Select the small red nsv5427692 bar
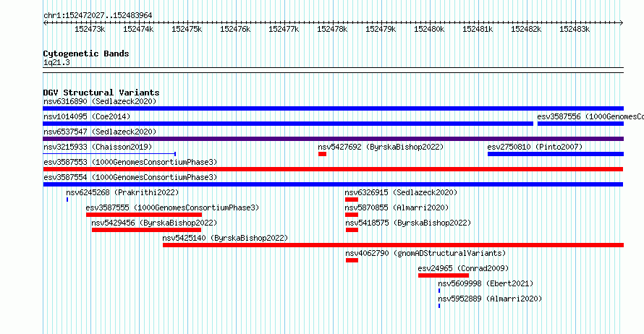 (323, 154)
